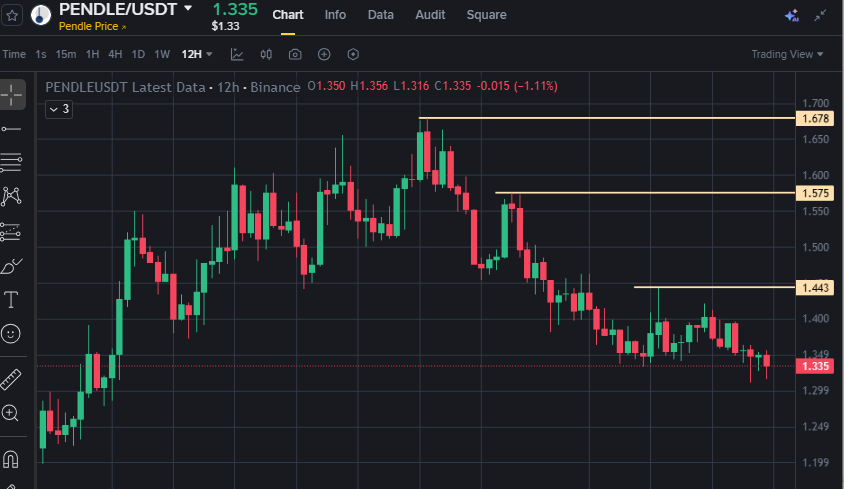Click the 1.678 price line label

pyautogui.click(x=815, y=118)
